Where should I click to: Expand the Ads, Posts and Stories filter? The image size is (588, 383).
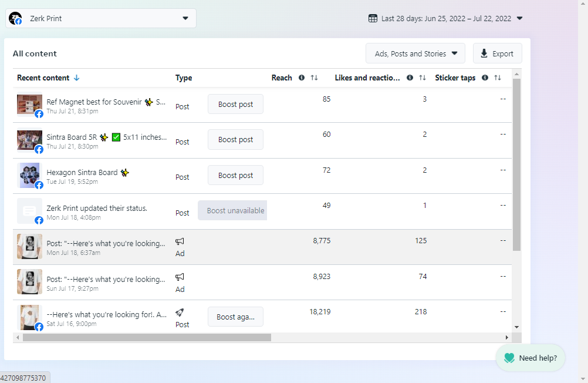point(415,53)
